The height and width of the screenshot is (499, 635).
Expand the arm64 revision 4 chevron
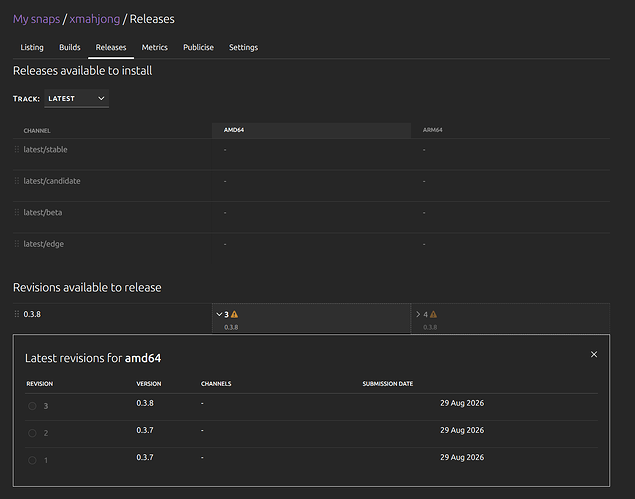point(418,314)
